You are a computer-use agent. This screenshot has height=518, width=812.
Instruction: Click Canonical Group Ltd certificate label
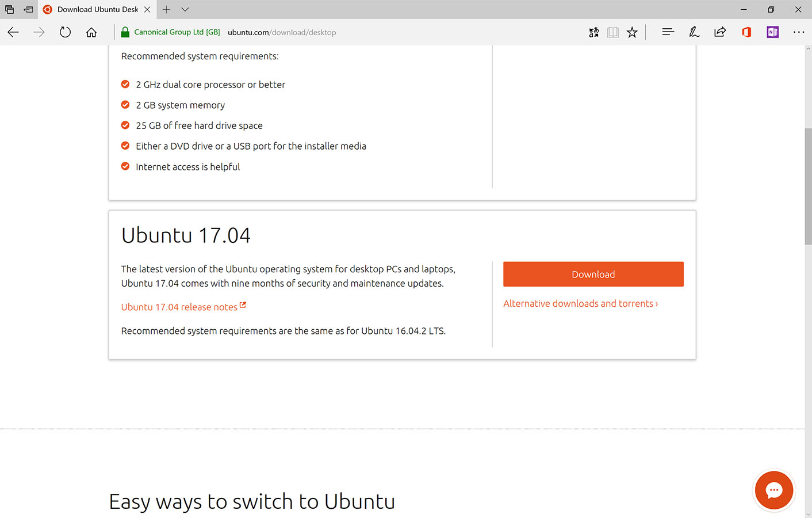177,32
